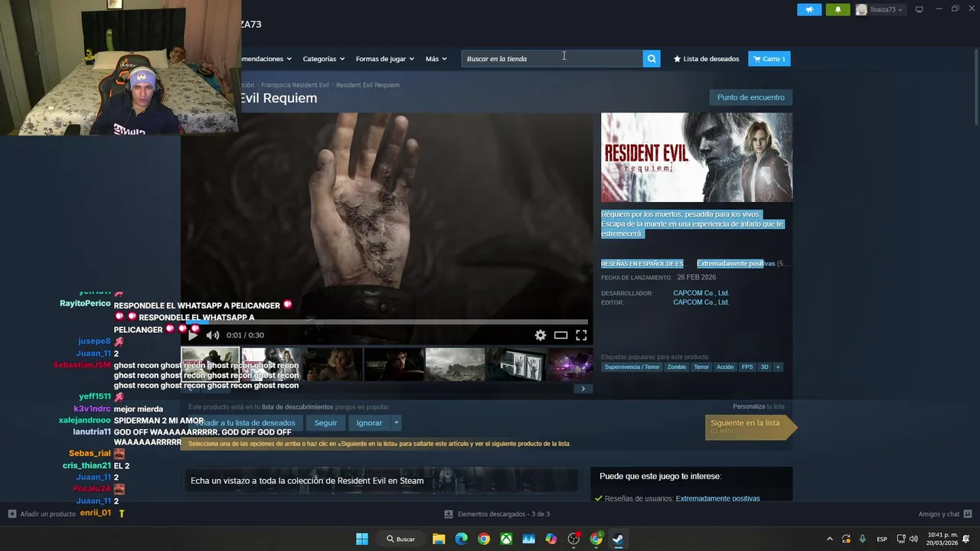The height and width of the screenshot is (551, 980).
Task: Click the taskbar Buscar search box
Action: tap(400, 539)
